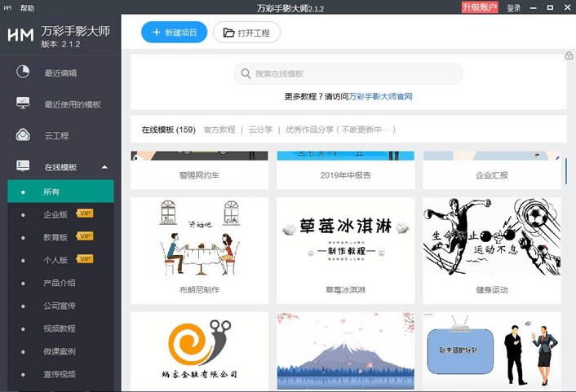Select the 微课案例 category
The image size is (576, 392).
click(60, 351)
